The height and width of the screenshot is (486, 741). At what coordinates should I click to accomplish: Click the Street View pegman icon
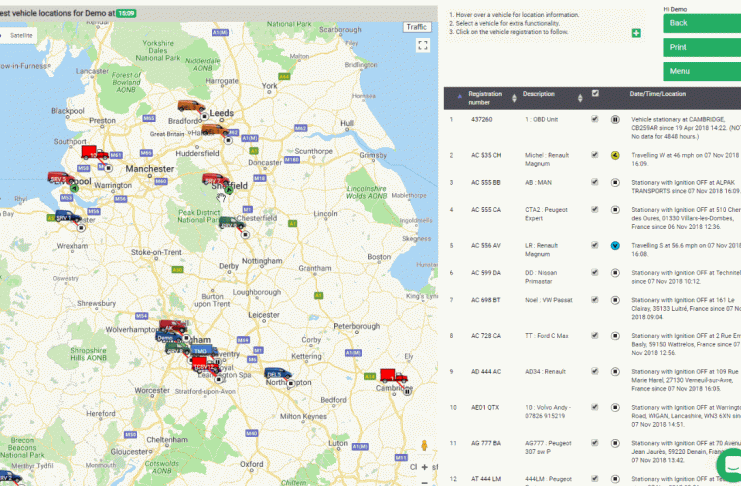click(423, 446)
